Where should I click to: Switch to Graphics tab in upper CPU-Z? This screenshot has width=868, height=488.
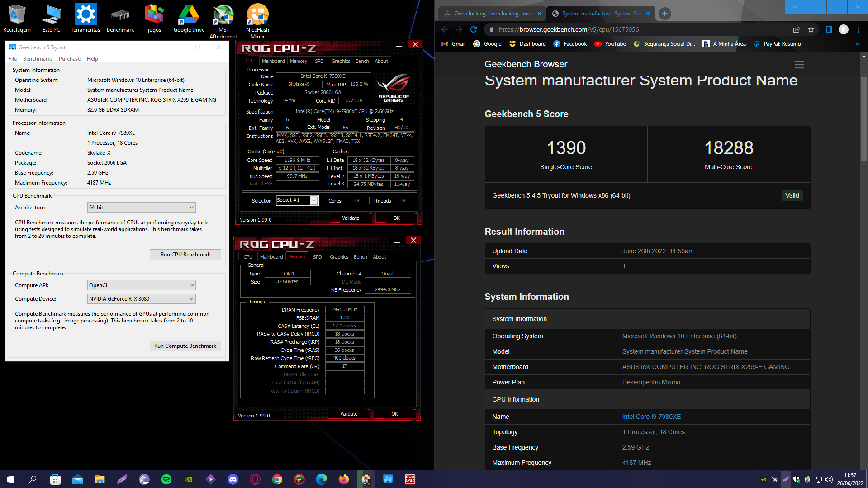coord(341,61)
